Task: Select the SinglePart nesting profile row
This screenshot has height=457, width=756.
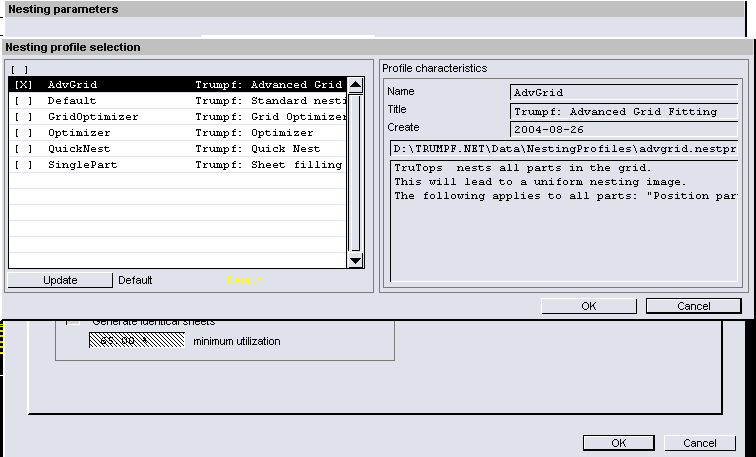Action: coord(177,164)
